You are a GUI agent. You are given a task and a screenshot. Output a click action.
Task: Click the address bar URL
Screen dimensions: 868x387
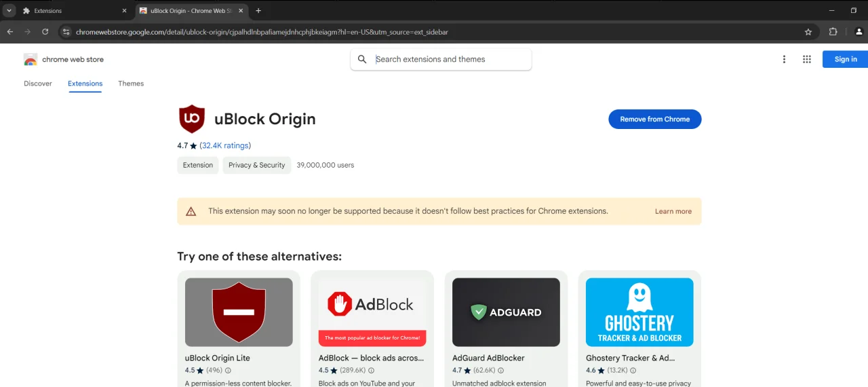[262, 32]
